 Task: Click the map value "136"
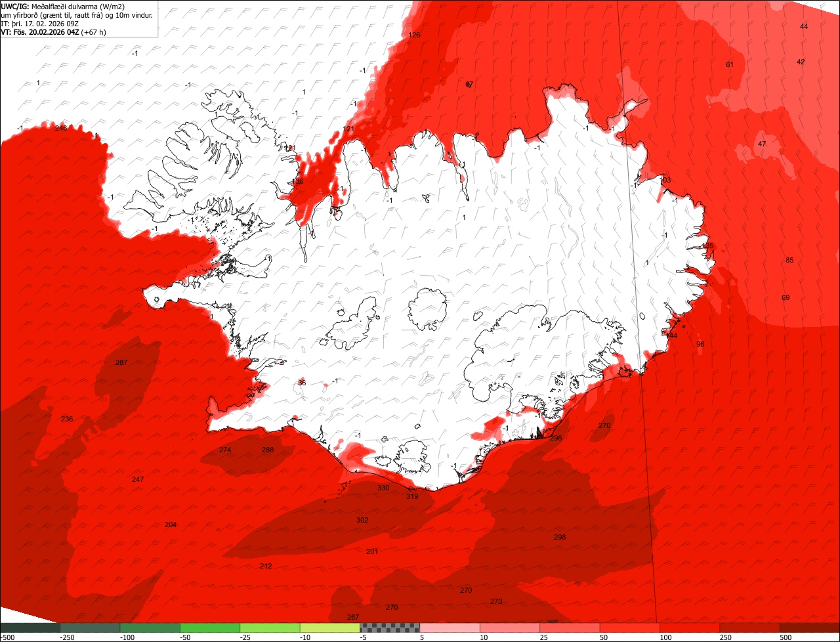tap(298, 182)
